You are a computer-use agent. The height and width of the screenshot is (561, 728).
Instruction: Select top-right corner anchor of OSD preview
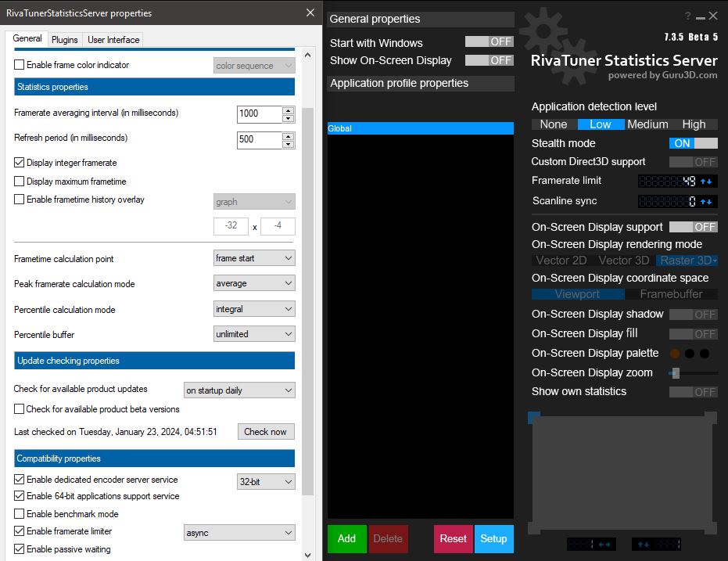point(711,417)
